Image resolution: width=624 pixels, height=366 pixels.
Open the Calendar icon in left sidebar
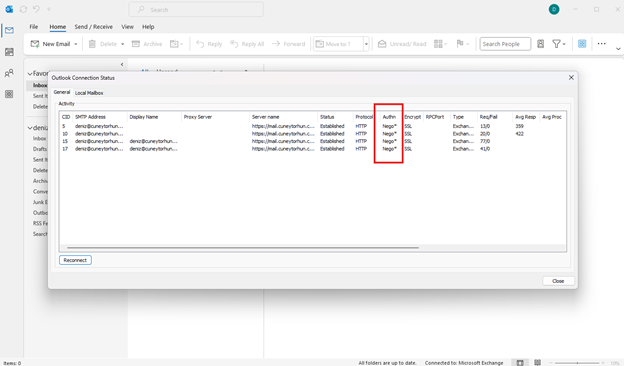pos(9,52)
